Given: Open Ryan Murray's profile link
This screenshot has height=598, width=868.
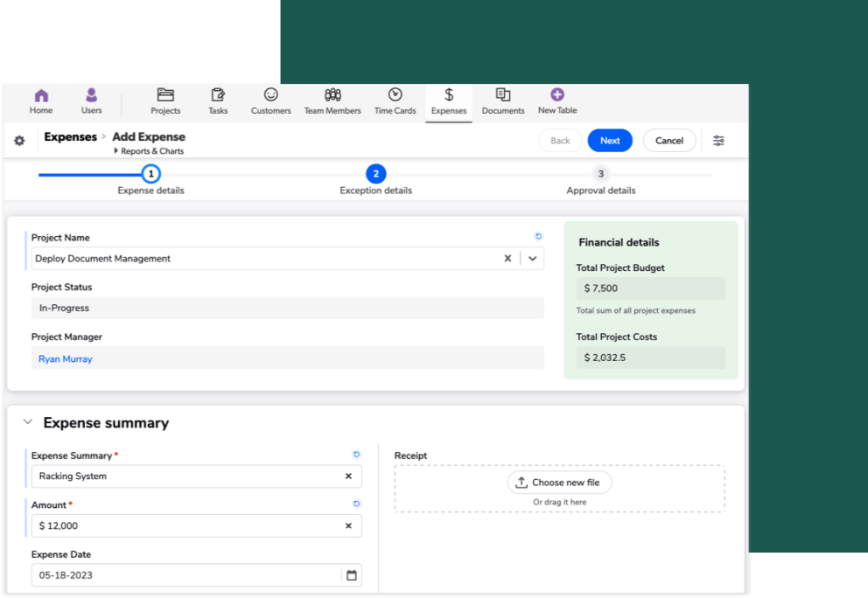Looking at the screenshot, I should click(65, 358).
